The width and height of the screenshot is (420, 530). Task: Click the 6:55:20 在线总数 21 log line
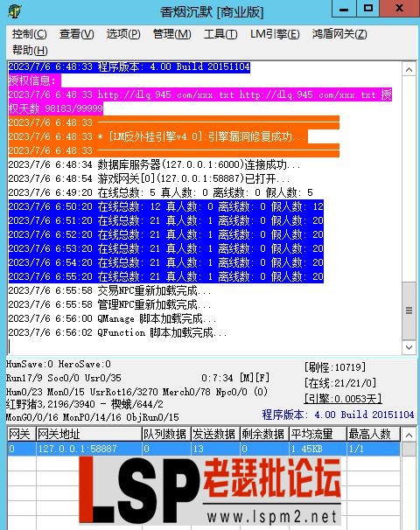[x=166, y=277]
